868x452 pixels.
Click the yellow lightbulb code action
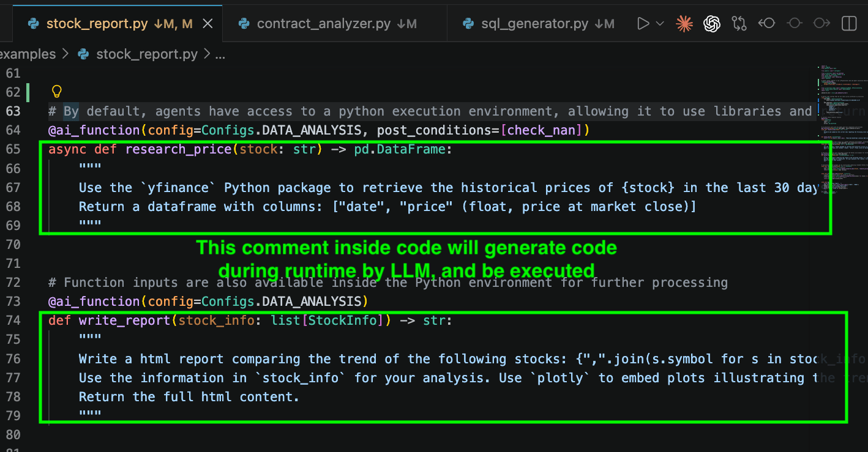[x=57, y=92]
